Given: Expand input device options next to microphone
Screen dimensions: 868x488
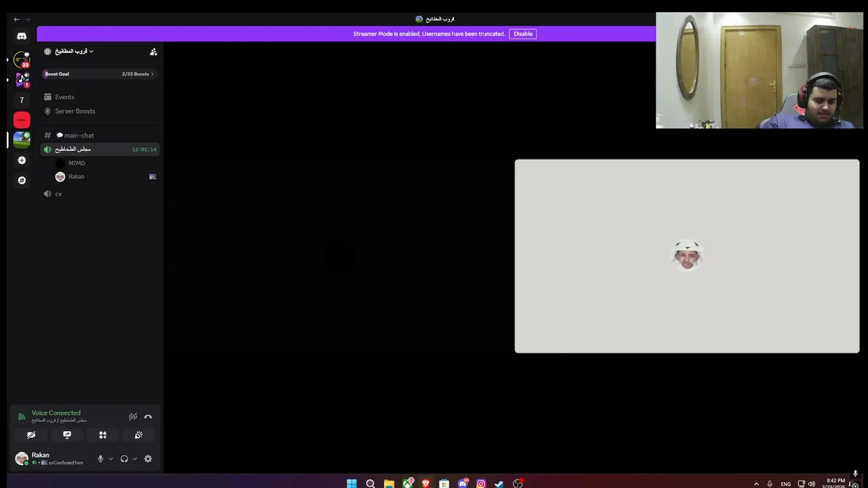Looking at the screenshot, I should coord(111,459).
